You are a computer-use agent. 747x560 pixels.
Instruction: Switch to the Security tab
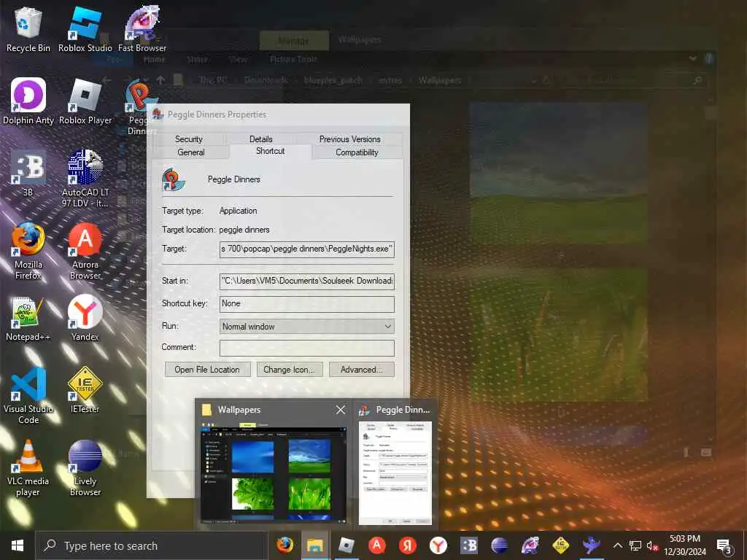[x=189, y=139]
